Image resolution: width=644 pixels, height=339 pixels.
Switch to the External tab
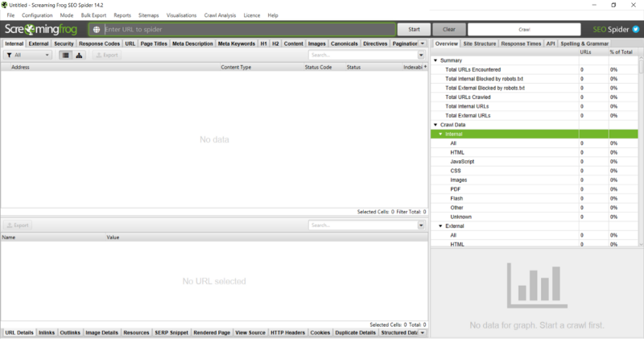(x=39, y=43)
